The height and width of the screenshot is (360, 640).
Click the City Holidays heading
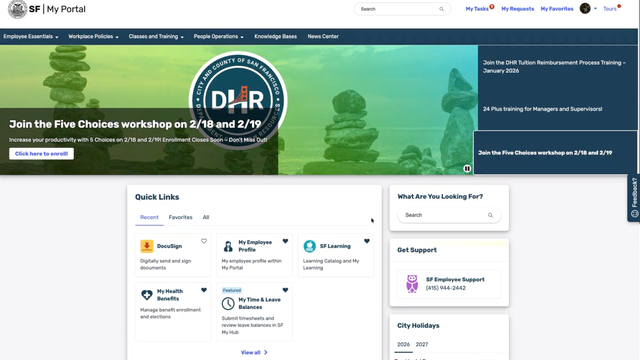(x=418, y=326)
